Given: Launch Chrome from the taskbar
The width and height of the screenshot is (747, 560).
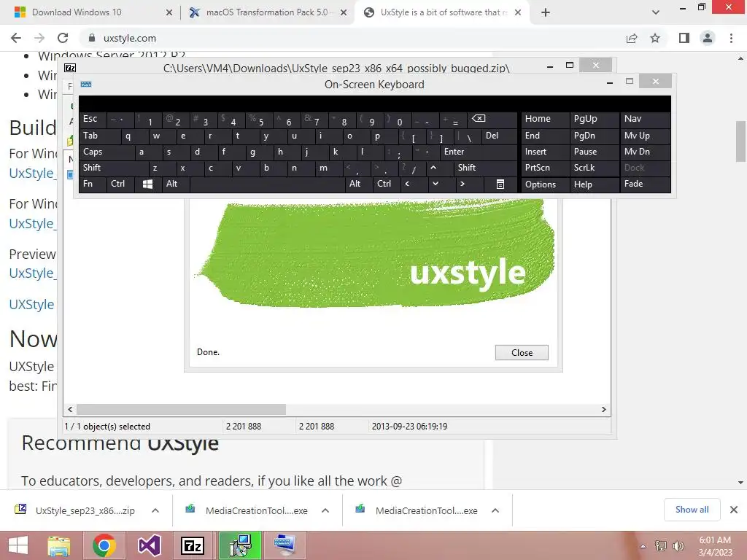Looking at the screenshot, I should [x=104, y=545].
